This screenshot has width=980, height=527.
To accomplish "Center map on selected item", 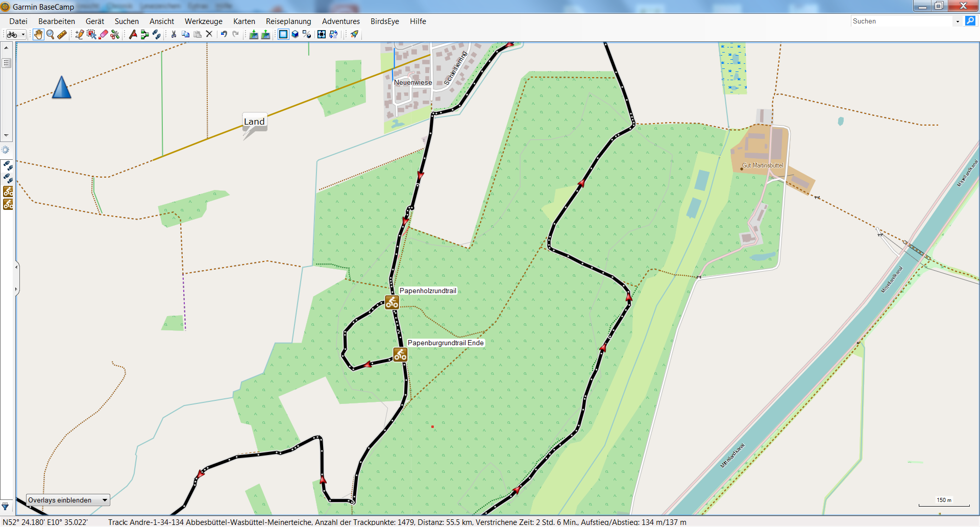I will [322, 34].
